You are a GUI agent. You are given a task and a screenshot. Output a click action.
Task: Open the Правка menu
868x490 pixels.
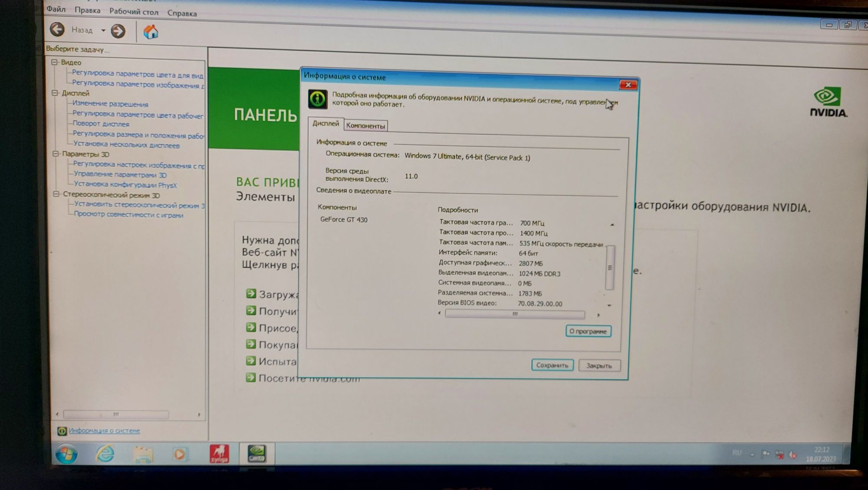tap(87, 10)
